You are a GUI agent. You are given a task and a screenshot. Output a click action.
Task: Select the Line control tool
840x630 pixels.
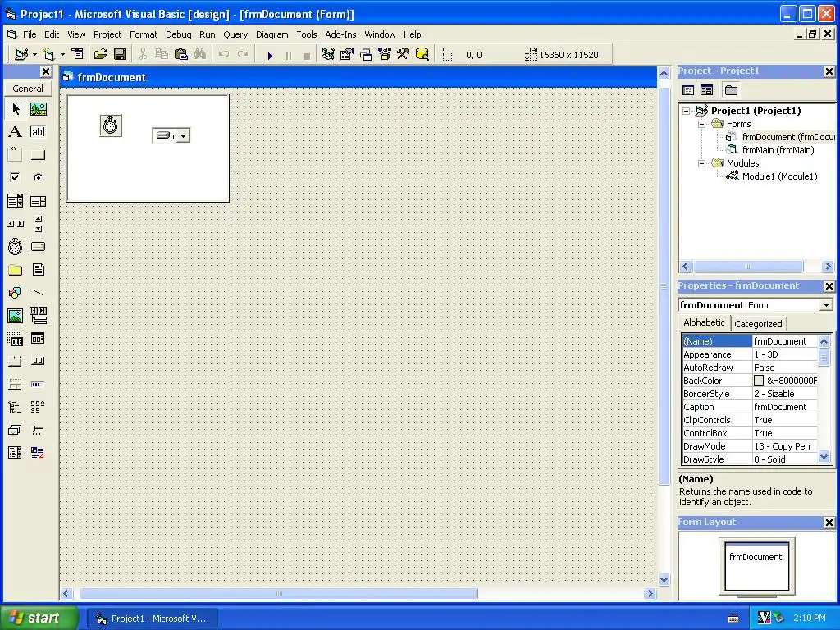[x=38, y=293]
